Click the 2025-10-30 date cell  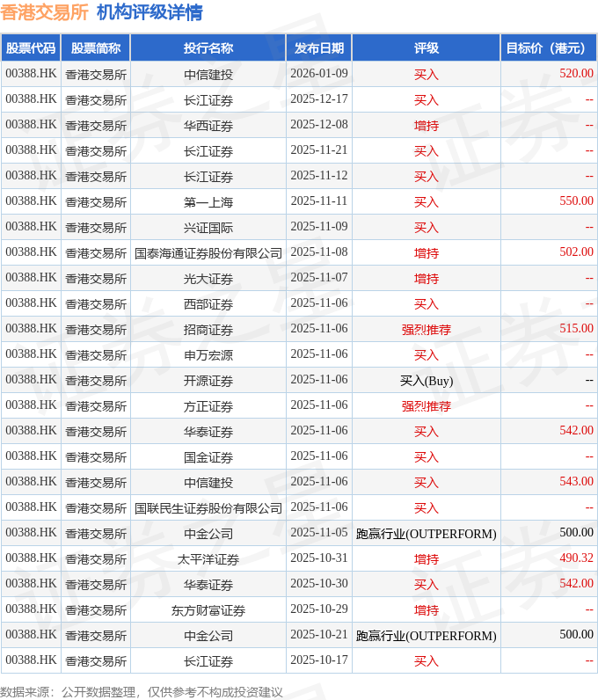click(x=319, y=582)
